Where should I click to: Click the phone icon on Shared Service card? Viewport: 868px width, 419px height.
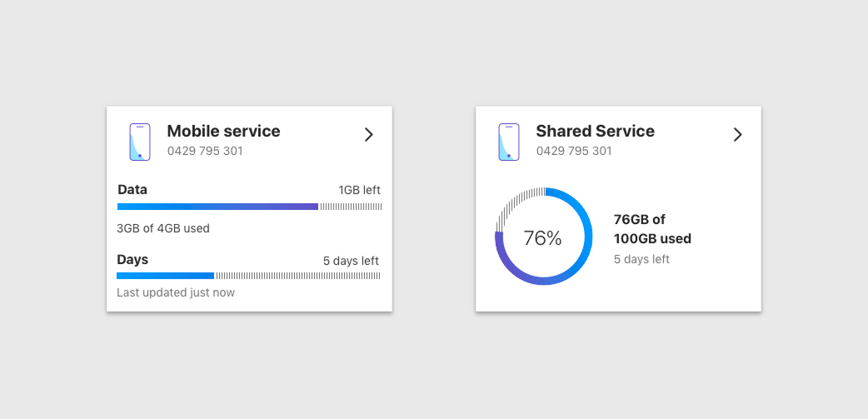click(x=509, y=142)
